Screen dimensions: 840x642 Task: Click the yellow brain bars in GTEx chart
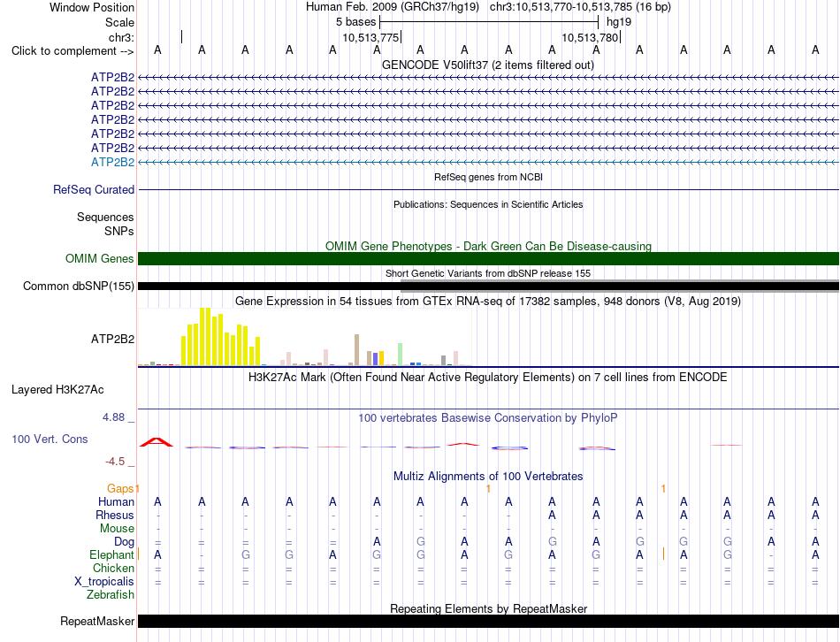221,338
